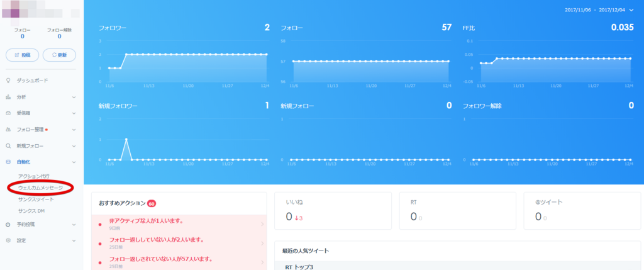Expand the 設定 chevron
This screenshot has width=644, height=270.
point(74,241)
